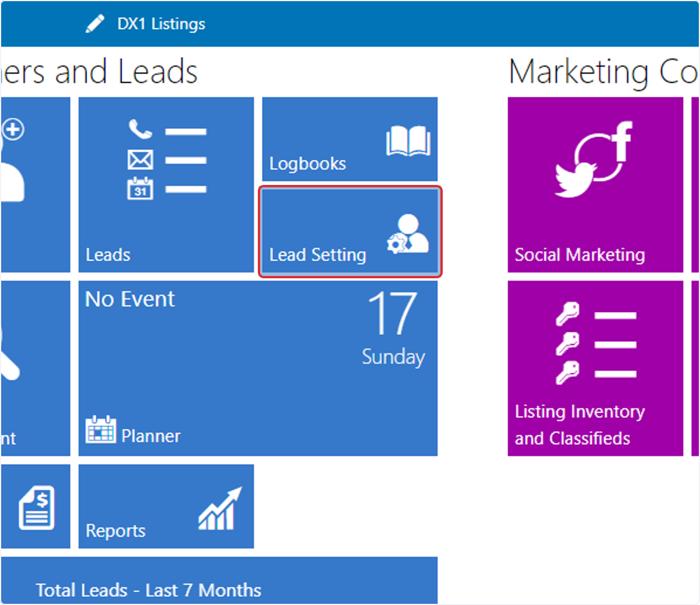Open Total Leads - Last 7 Months chart tile
Image resolution: width=700 pixels, height=605 pixels.
[219, 580]
